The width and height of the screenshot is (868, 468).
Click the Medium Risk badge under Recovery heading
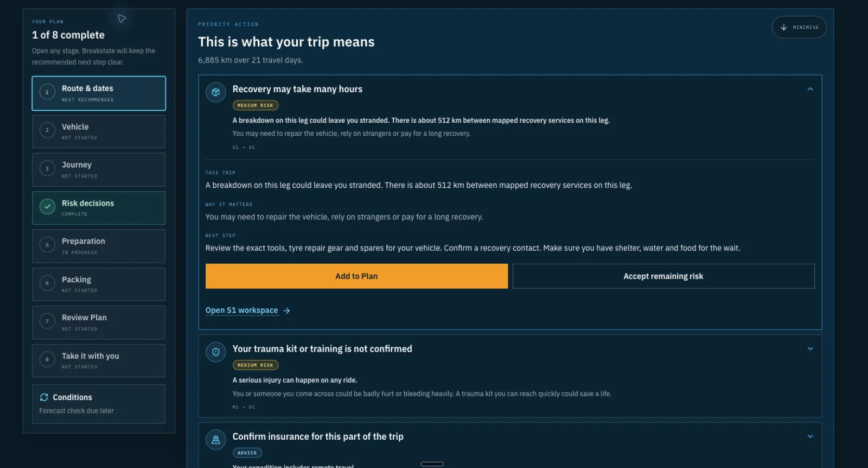256,105
